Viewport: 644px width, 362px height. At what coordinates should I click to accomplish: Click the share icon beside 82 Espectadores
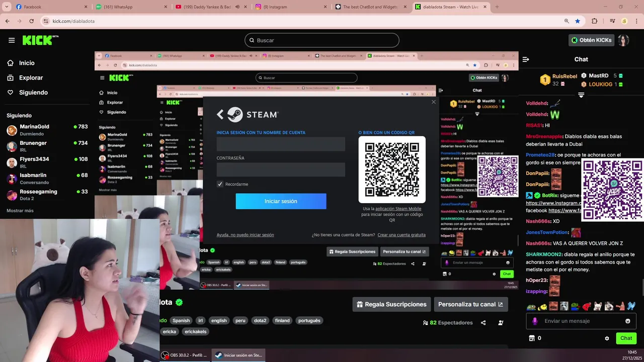[483, 323]
